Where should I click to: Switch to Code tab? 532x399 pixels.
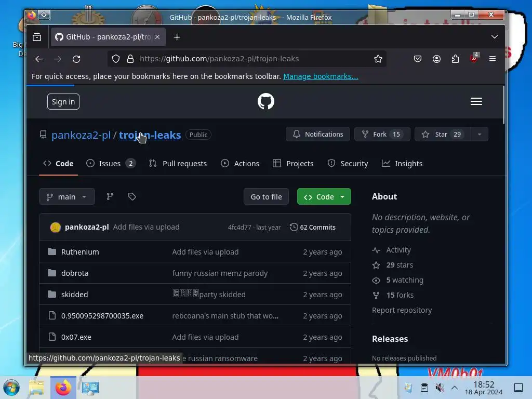point(58,164)
